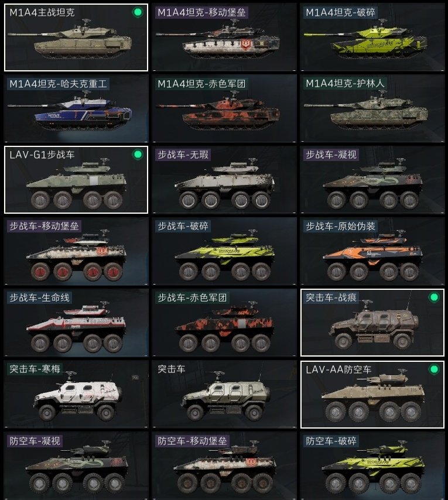
Task: Click the green equipped dot on LAV-AA防空车
Action: point(434,369)
